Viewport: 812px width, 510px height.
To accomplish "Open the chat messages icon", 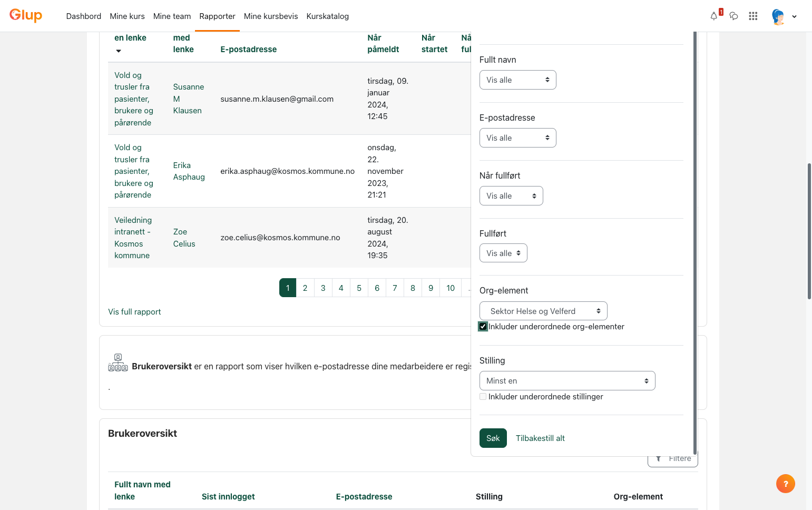I will coord(733,16).
